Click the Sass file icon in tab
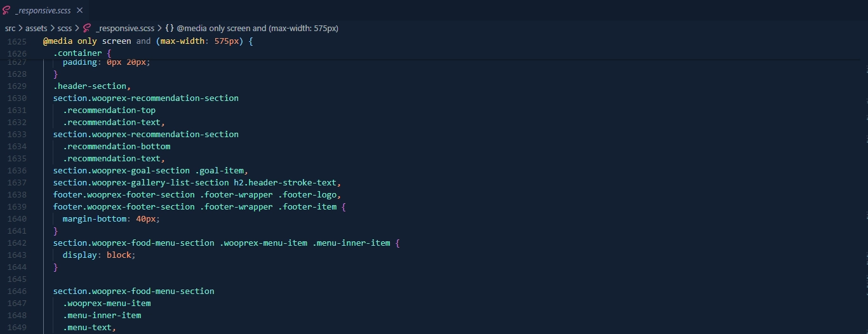The width and height of the screenshot is (868, 334). pos(7,11)
